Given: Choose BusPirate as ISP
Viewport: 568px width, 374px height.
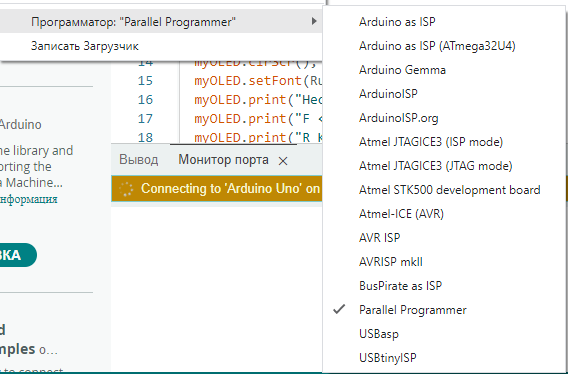Looking at the screenshot, I should pyautogui.click(x=445, y=286).
